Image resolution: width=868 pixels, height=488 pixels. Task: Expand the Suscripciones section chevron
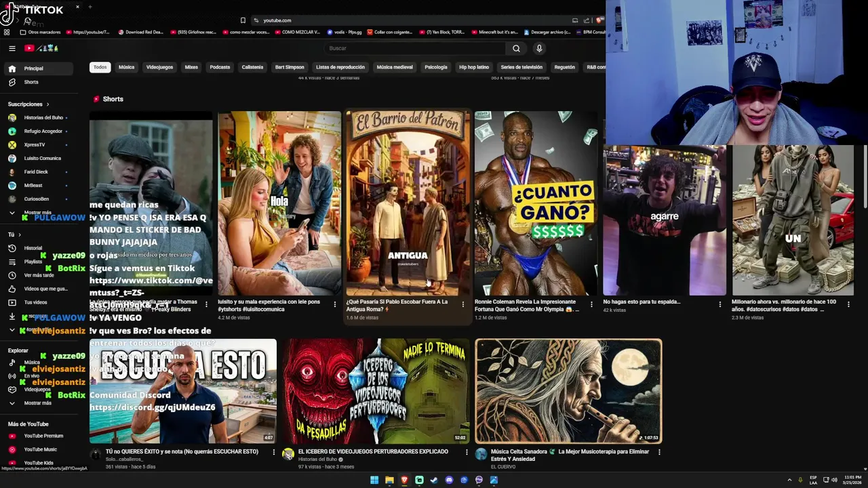pyautogui.click(x=47, y=104)
